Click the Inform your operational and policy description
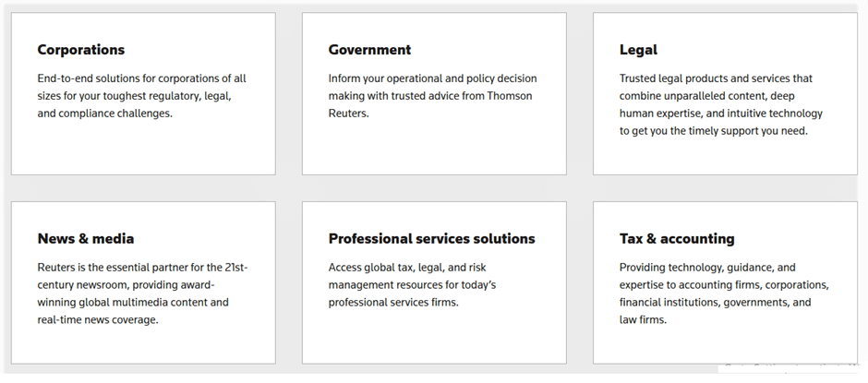Screen dimensions: 868x383 pos(432,96)
